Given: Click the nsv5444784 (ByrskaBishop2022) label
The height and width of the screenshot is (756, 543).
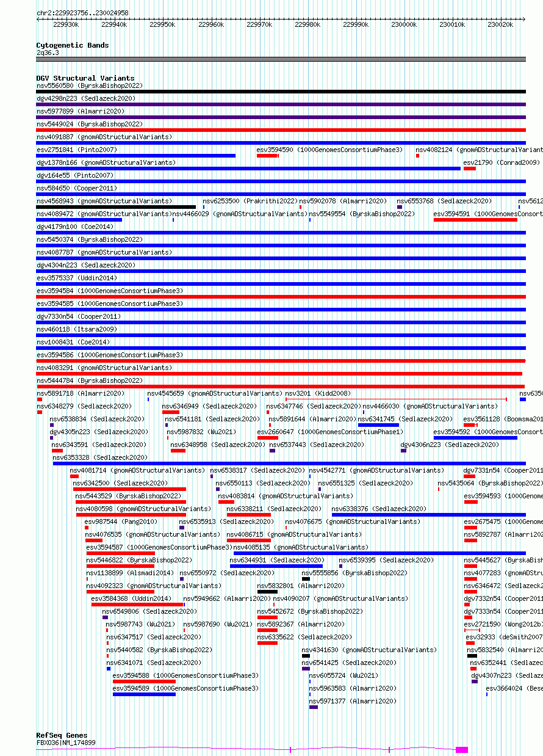Looking at the screenshot, I should tap(90, 380).
